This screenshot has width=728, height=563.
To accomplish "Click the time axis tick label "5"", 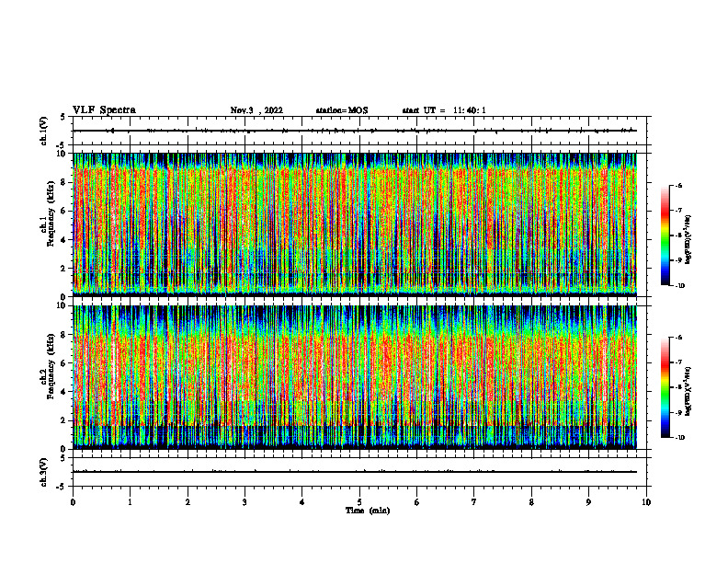I will [x=359, y=502].
